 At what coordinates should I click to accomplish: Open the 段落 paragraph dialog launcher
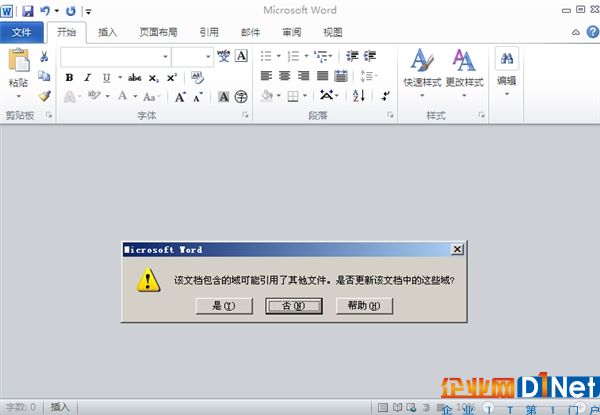(x=390, y=115)
